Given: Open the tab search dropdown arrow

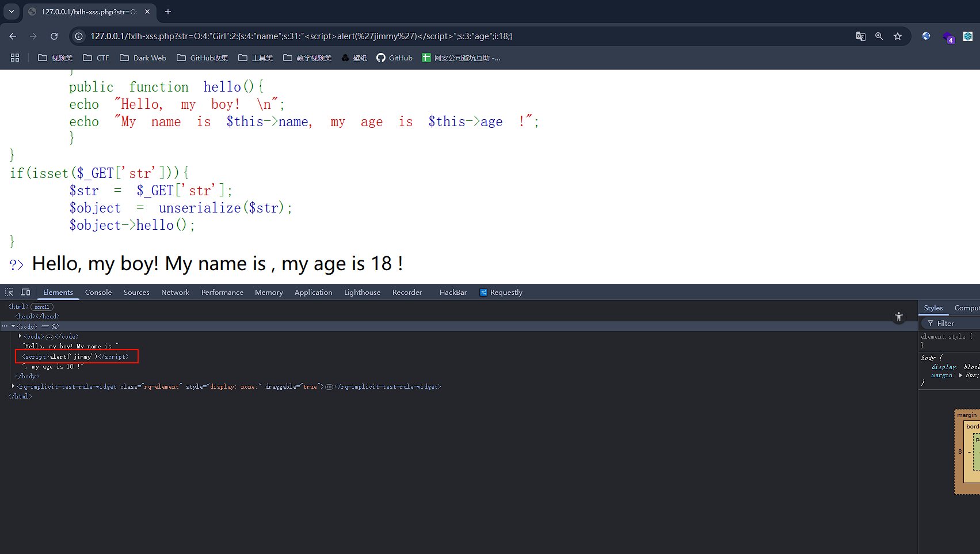Looking at the screenshot, I should 12,12.
